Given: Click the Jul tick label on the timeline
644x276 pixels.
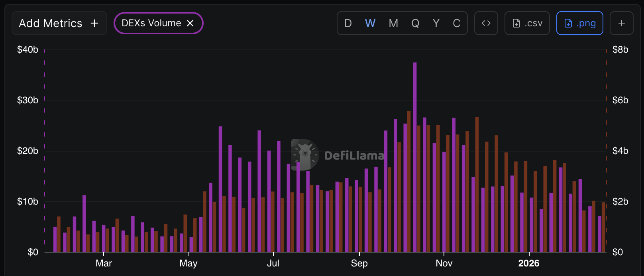Looking at the screenshot, I should tap(273, 263).
